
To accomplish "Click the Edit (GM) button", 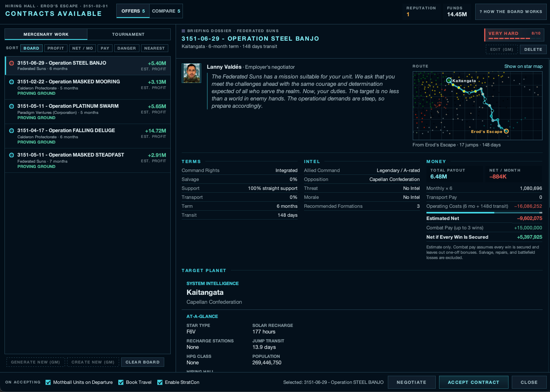I will tap(502, 50).
